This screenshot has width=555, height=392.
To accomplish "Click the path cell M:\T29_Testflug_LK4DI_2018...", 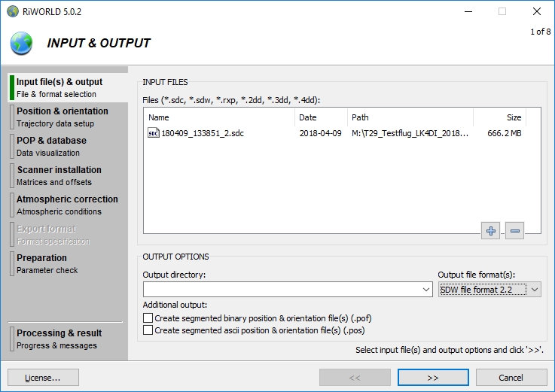I will point(410,133).
